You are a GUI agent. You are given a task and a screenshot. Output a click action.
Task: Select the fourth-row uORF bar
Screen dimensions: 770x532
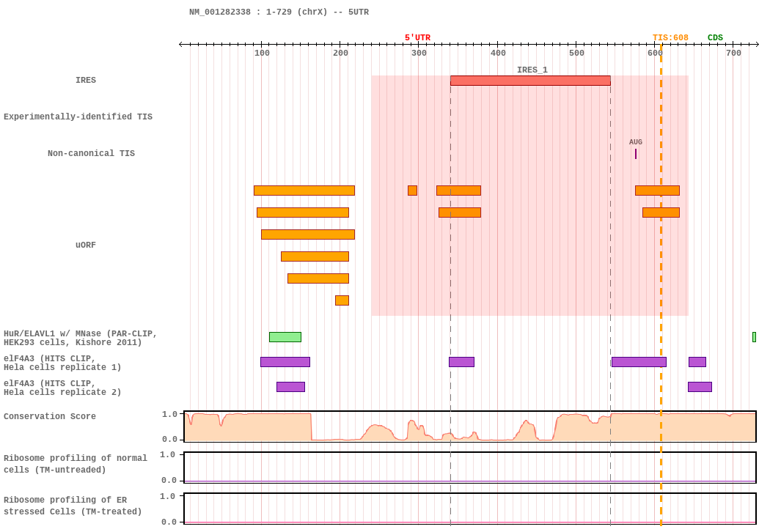pos(315,256)
